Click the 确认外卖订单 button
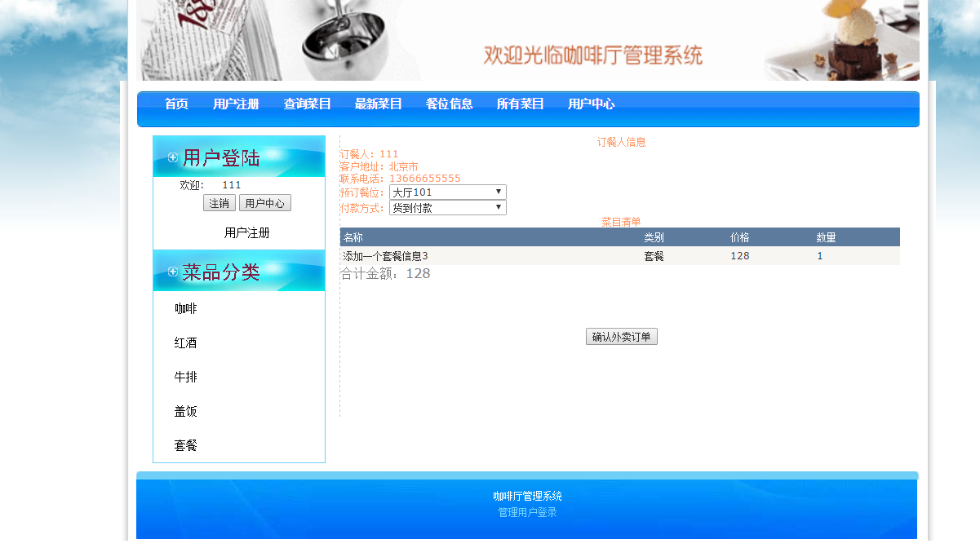 622,337
